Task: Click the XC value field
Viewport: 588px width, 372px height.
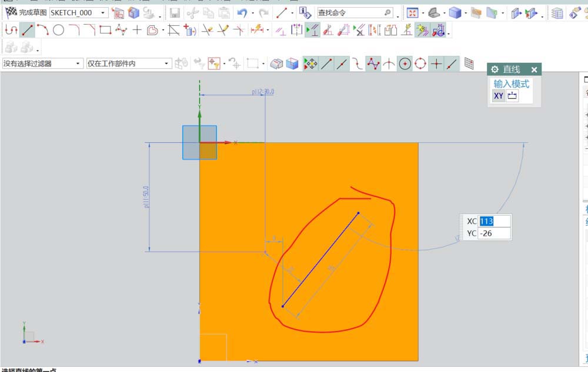Action: 494,221
